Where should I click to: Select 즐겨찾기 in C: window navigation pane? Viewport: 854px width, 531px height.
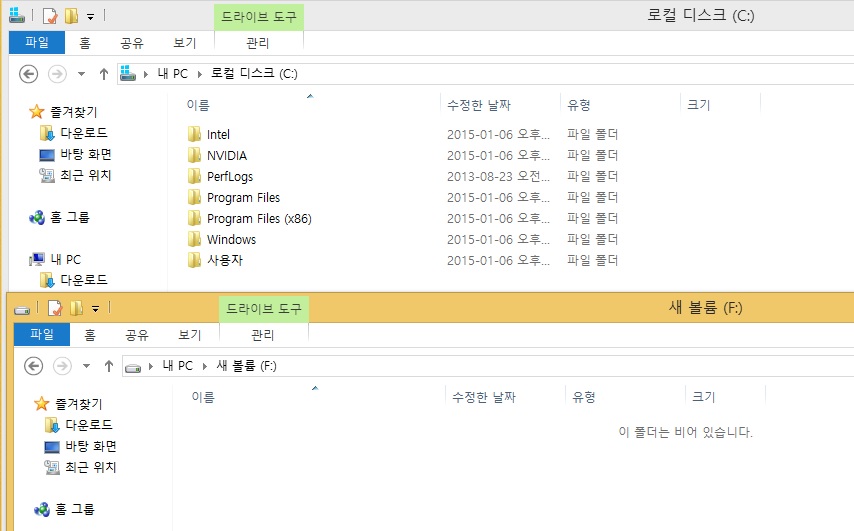coord(74,112)
